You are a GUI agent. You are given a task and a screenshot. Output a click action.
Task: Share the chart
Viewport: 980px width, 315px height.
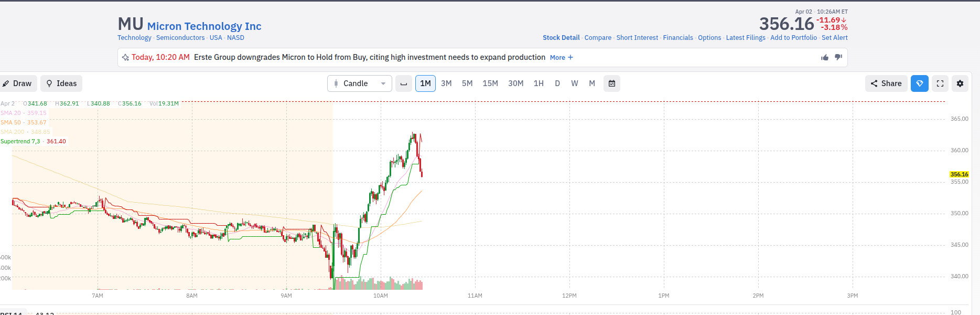(x=886, y=83)
